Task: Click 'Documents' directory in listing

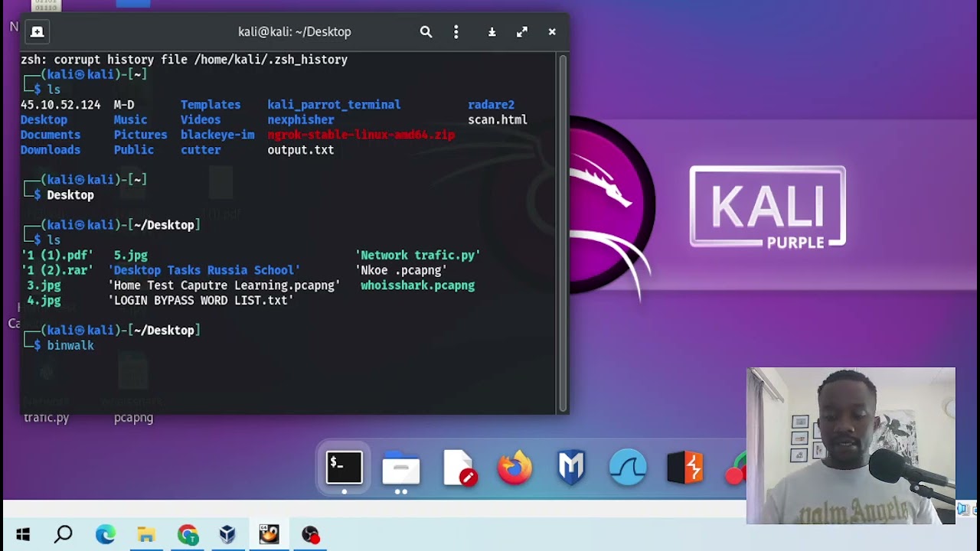Action: tap(51, 135)
